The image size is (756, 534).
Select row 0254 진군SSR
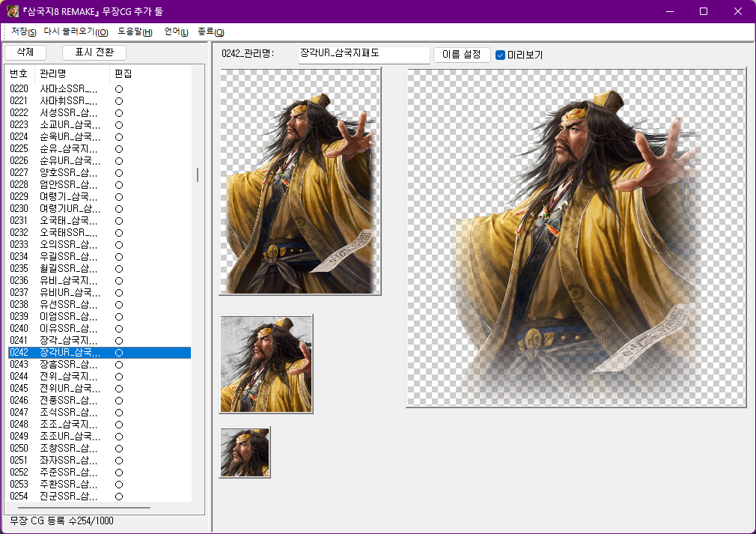click(x=100, y=496)
